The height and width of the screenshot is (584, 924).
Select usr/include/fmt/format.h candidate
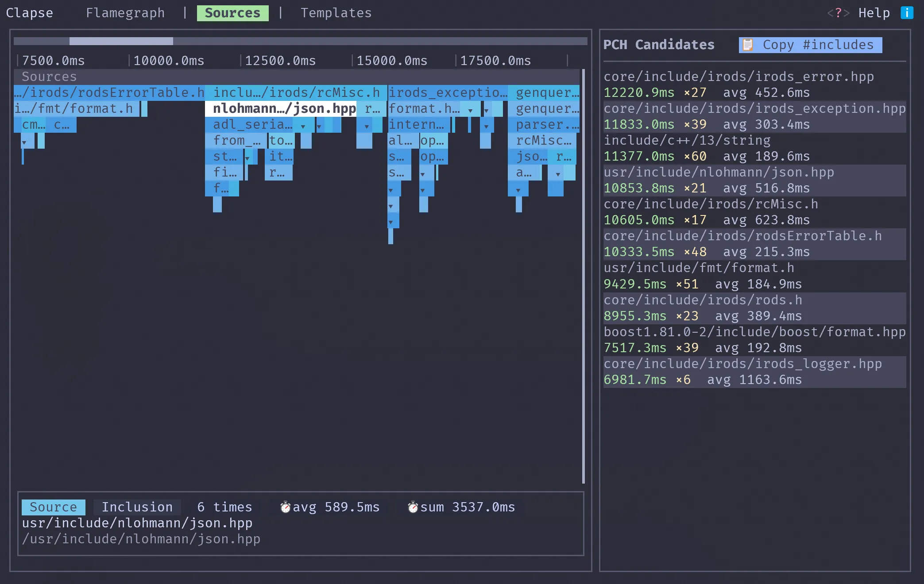point(754,276)
